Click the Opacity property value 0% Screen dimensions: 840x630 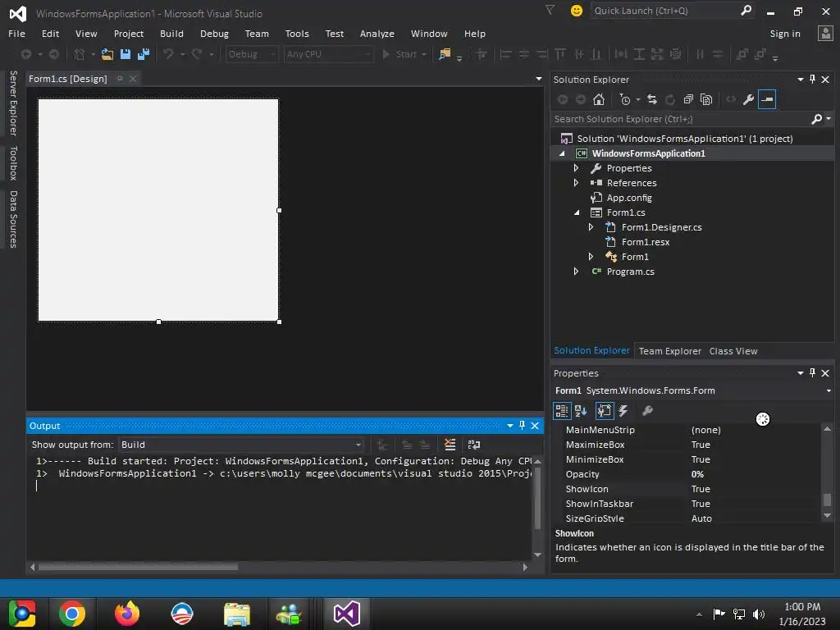[x=697, y=474]
